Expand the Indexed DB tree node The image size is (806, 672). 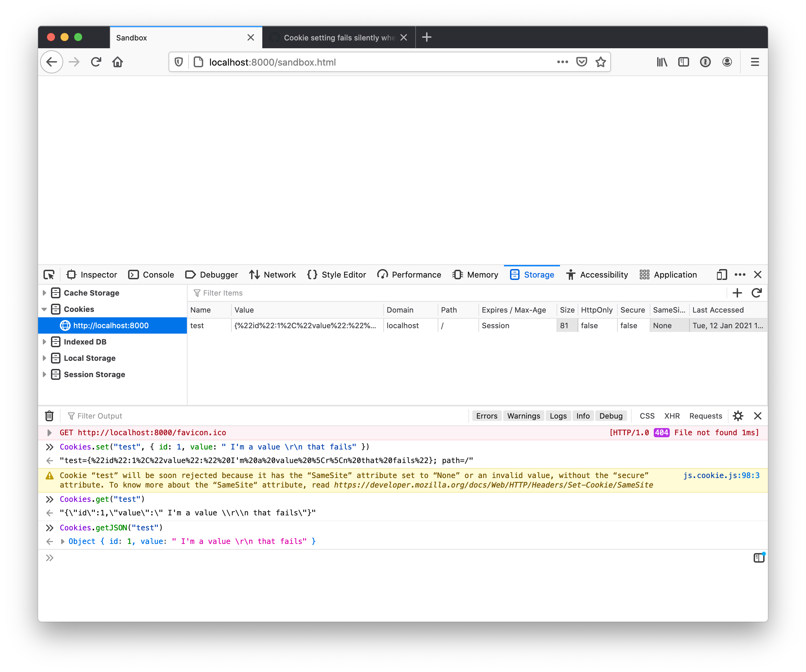[x=44, y=342]
